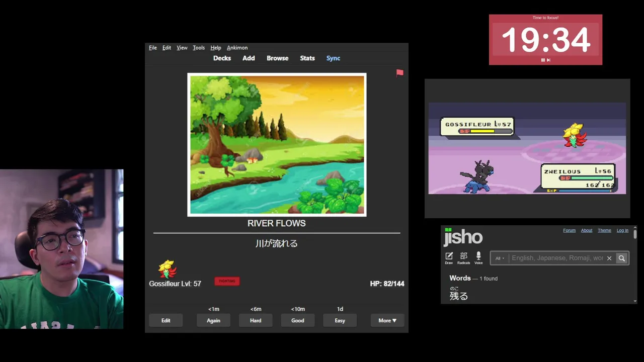Open the File menu

pyautogui.click(x=153, y=48)
